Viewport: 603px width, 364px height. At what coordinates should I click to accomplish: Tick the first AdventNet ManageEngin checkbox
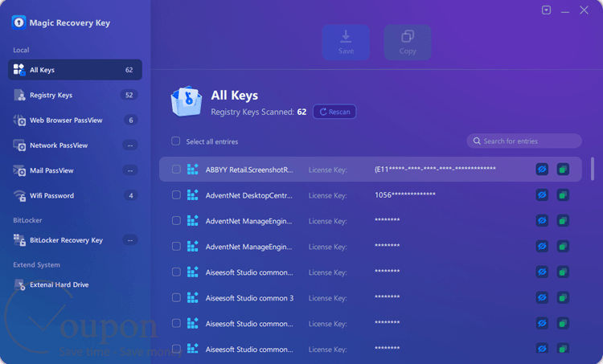[x=176, y=221]
